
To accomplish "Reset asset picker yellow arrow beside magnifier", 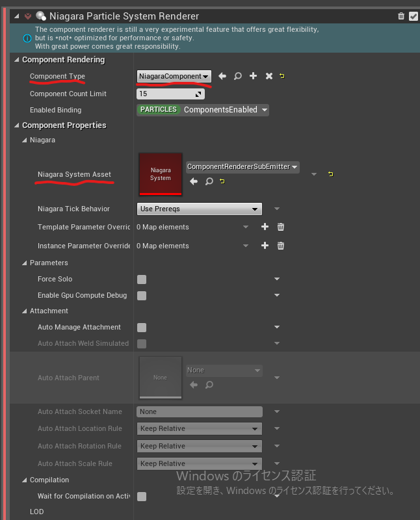I will coord(222,181).
